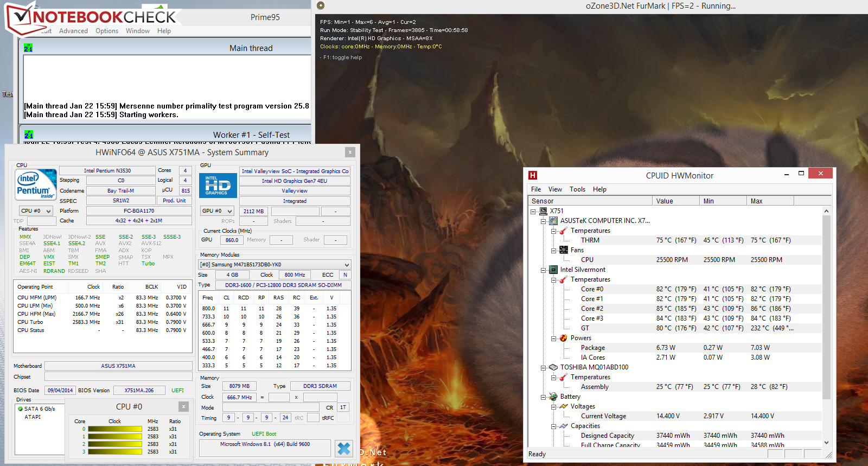Collapse the X751 root tree node
The width and height of the screenshot is (868, 466).
pos(533,212)
